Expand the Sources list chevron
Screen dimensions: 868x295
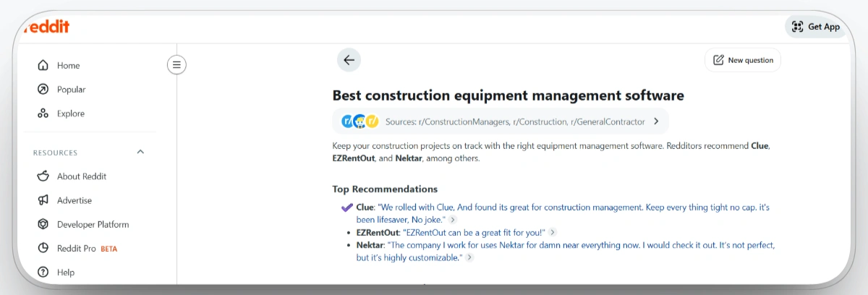tap(656, 121)
